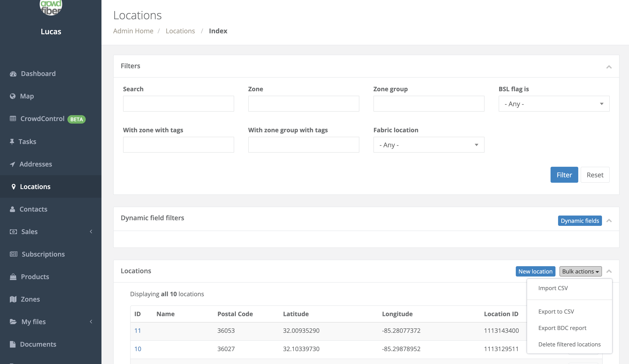
Task: Select Import CSV from Bulk actions
Action: click(553, 288)
